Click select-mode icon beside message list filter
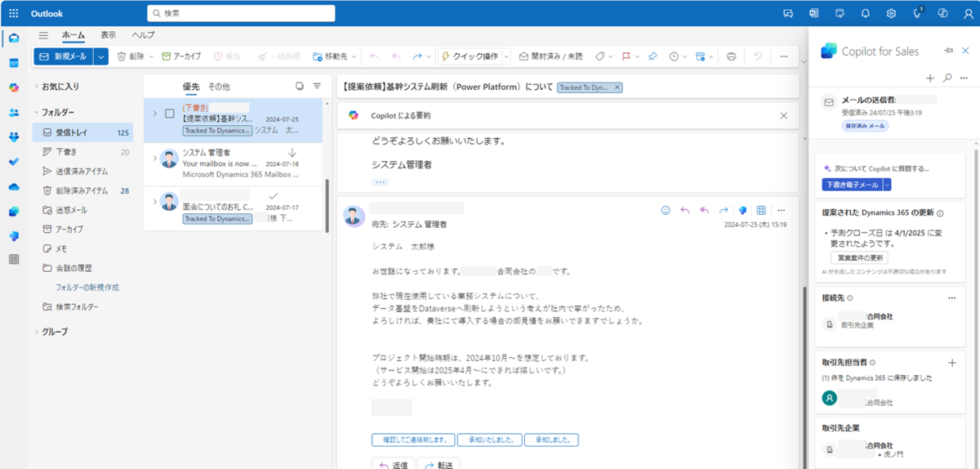Screen dimensions: 980x469 [x=300, y=86]
